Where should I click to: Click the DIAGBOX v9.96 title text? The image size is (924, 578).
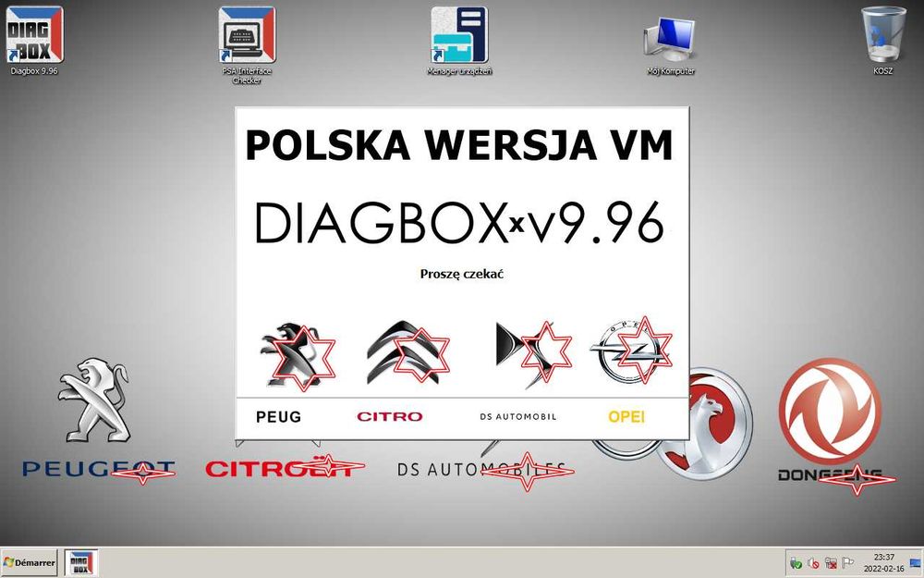pos(461,223)
